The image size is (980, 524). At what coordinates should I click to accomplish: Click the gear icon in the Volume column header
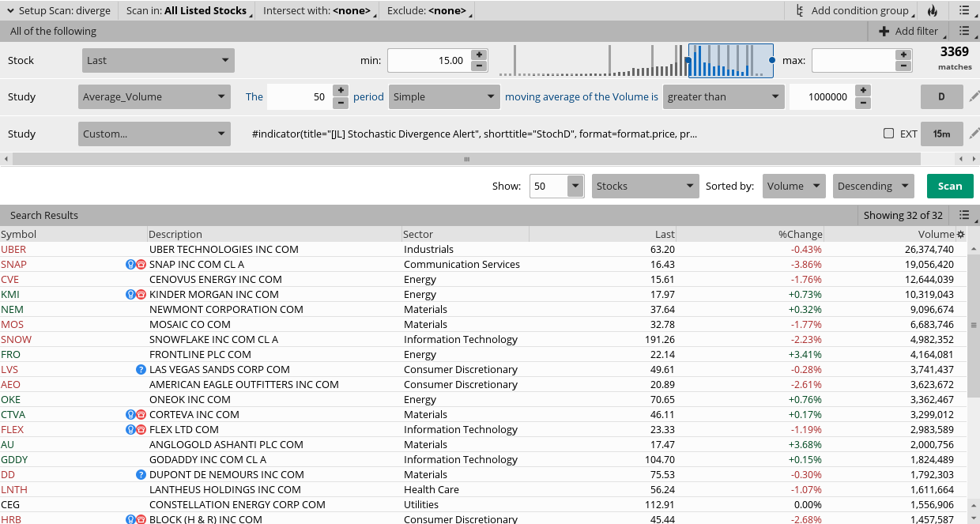click(961, 235)
